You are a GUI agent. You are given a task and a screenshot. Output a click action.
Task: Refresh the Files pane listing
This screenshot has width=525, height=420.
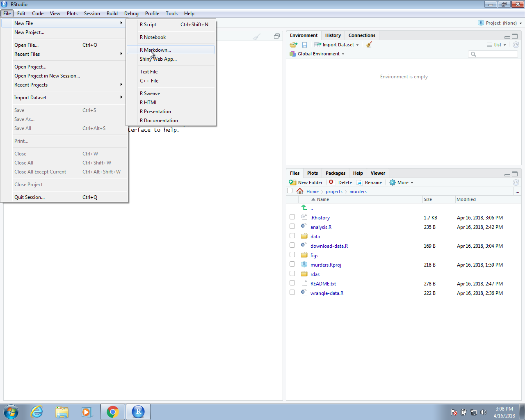pyautogui.click(x=516, y=183)
